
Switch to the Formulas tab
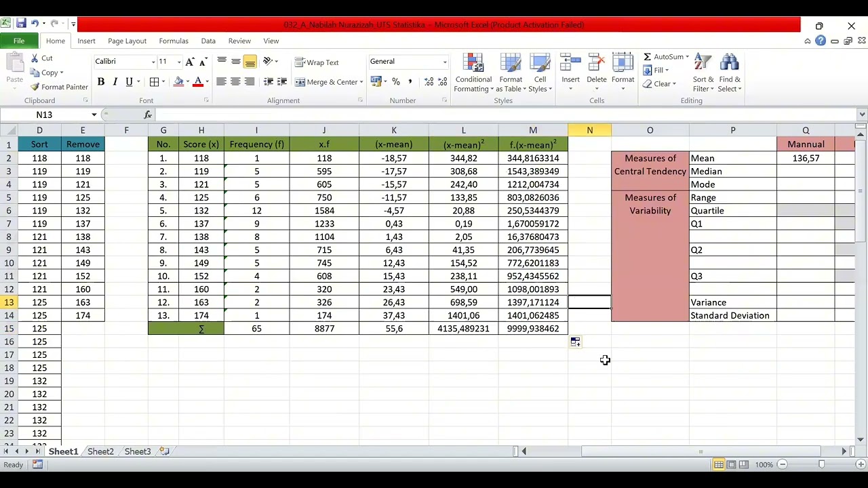point(174,41)
